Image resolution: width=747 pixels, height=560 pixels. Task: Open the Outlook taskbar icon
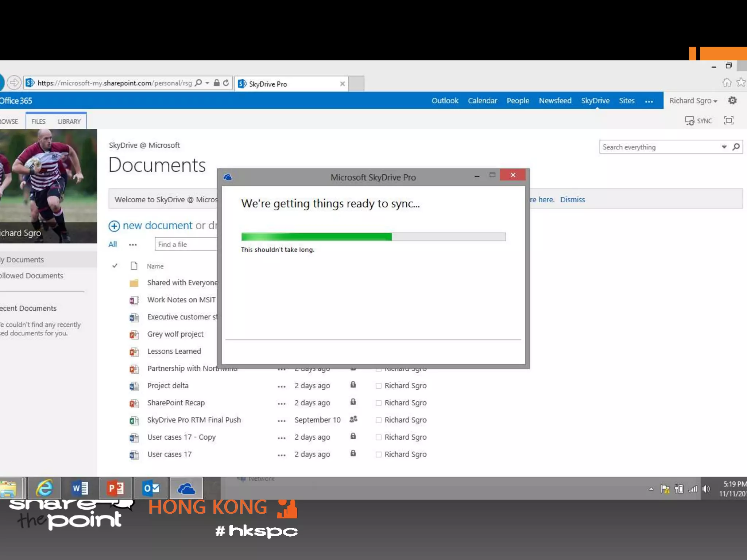pyautogui.click(x=151, y=489)
